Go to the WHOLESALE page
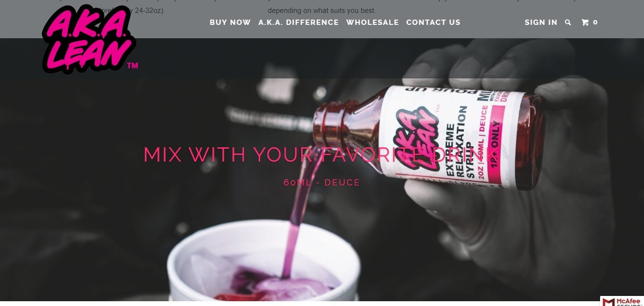This screenshot has height=306, width=644. coord(372,22)
